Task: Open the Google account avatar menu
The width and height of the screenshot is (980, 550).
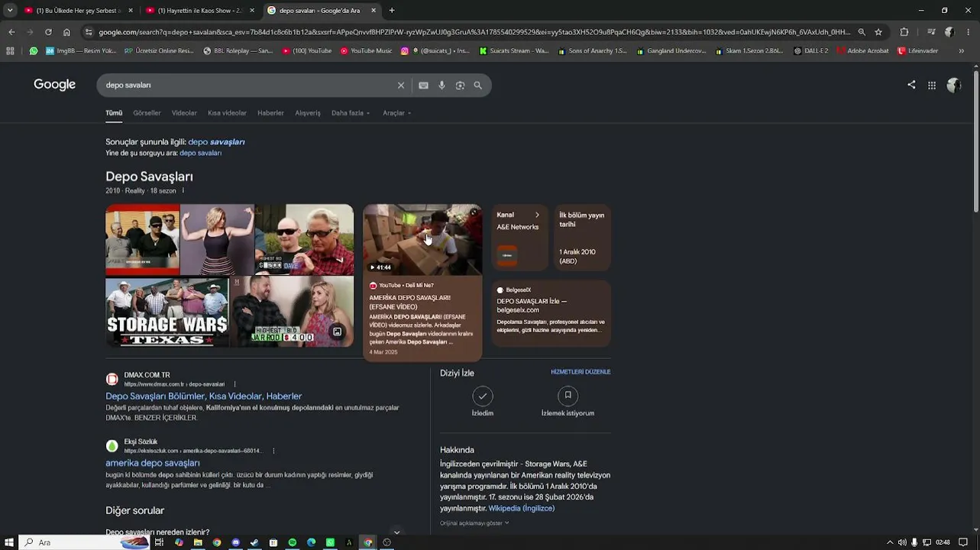Action: click(x=953, y=86)
